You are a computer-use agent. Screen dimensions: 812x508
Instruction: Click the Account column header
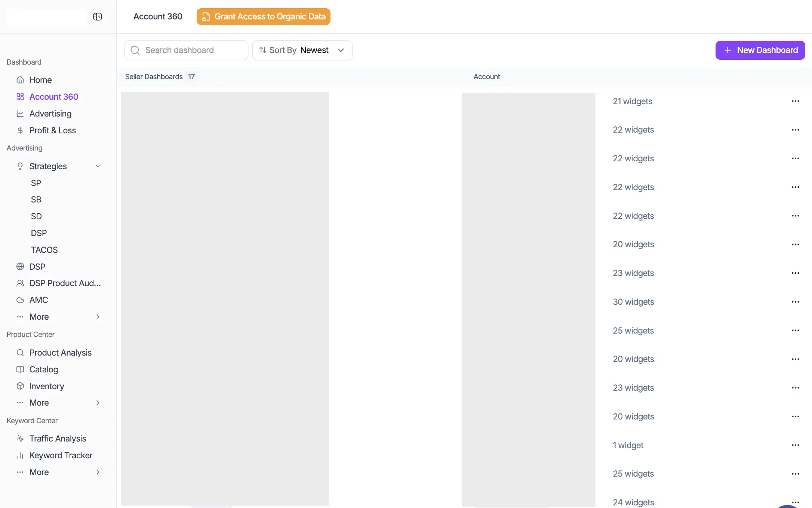point(487,77)
